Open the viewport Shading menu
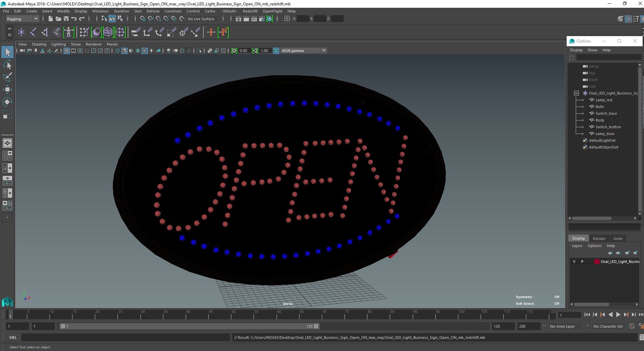Viewport: 644px width, 351px height. (39, 44)
